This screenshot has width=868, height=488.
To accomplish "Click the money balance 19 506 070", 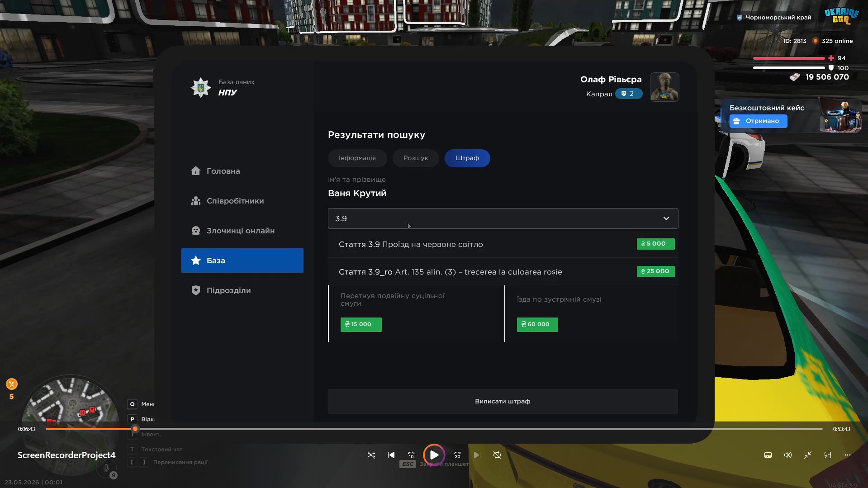I will (827, 77).
